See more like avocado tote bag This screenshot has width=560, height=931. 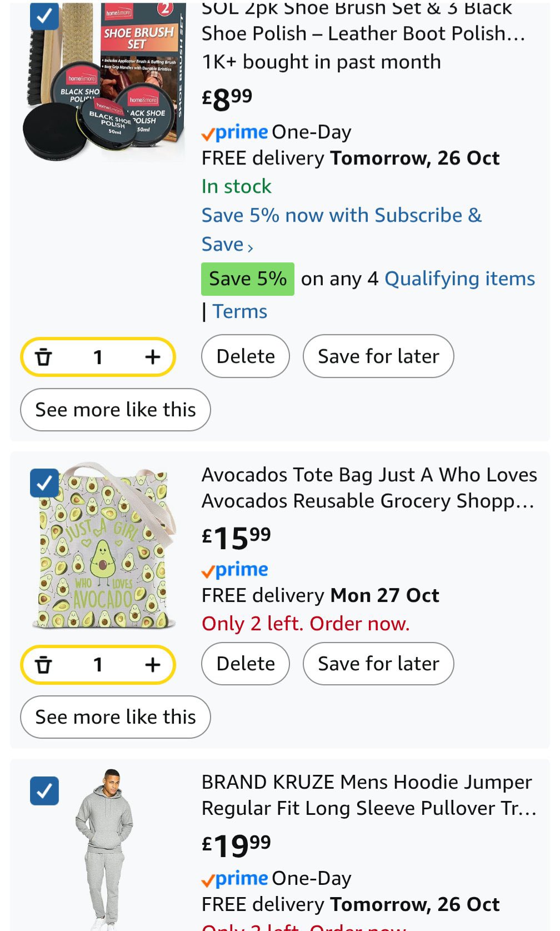[x=116, y=717]
